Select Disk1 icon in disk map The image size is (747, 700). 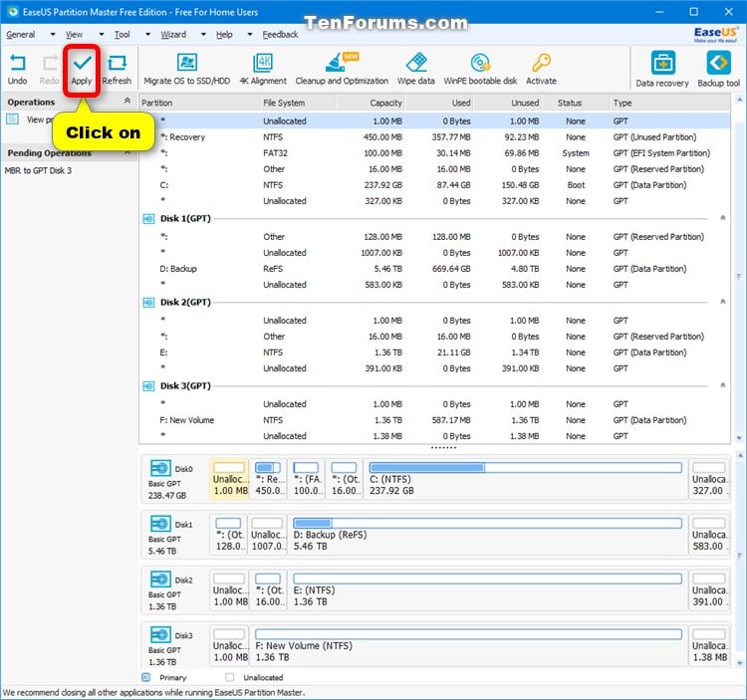coord(160,524)
